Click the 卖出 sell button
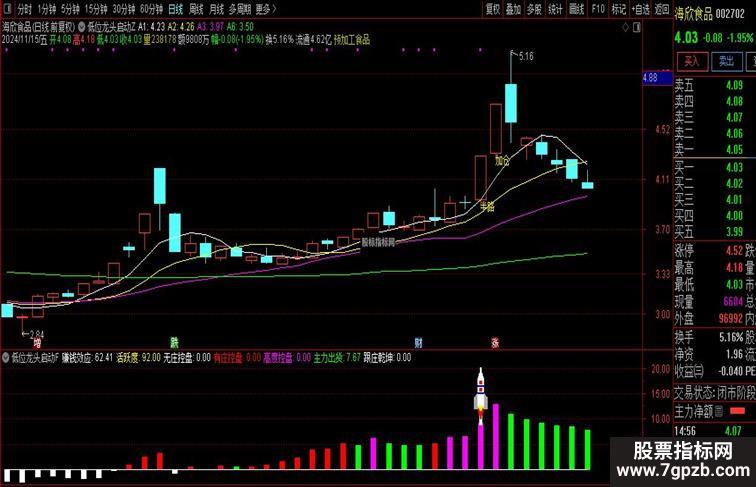 (x=727, y=61)
